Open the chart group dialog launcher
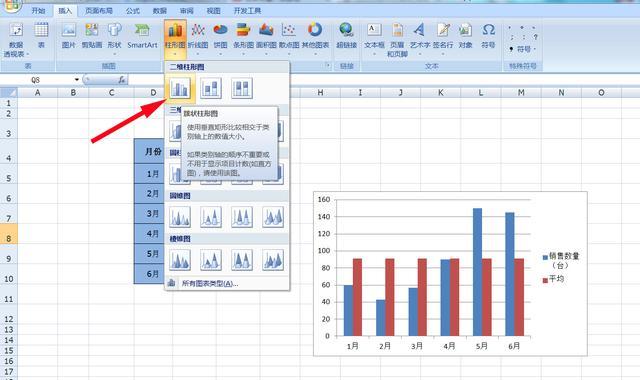This screenshot has width=640, height=380. click(x=328, y=65)
